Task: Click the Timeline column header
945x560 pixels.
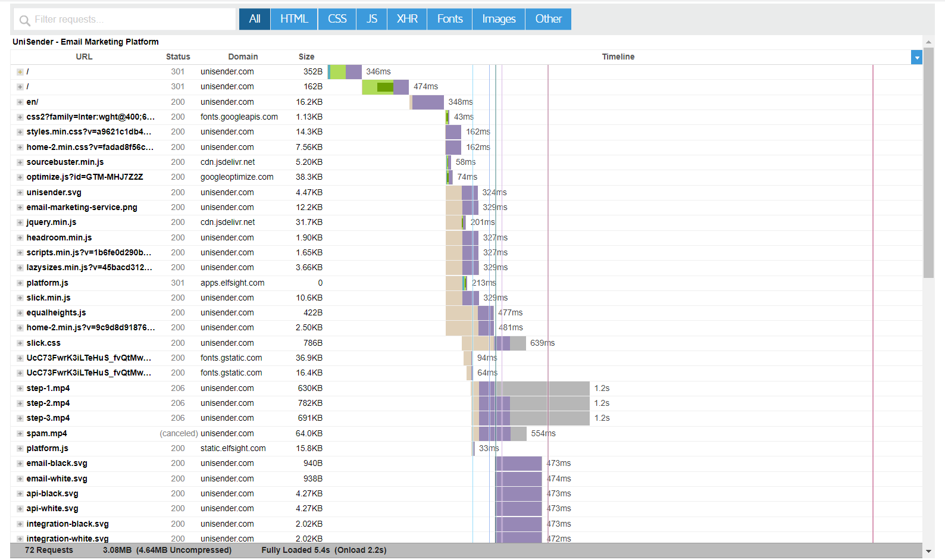Action: point(618,57)
